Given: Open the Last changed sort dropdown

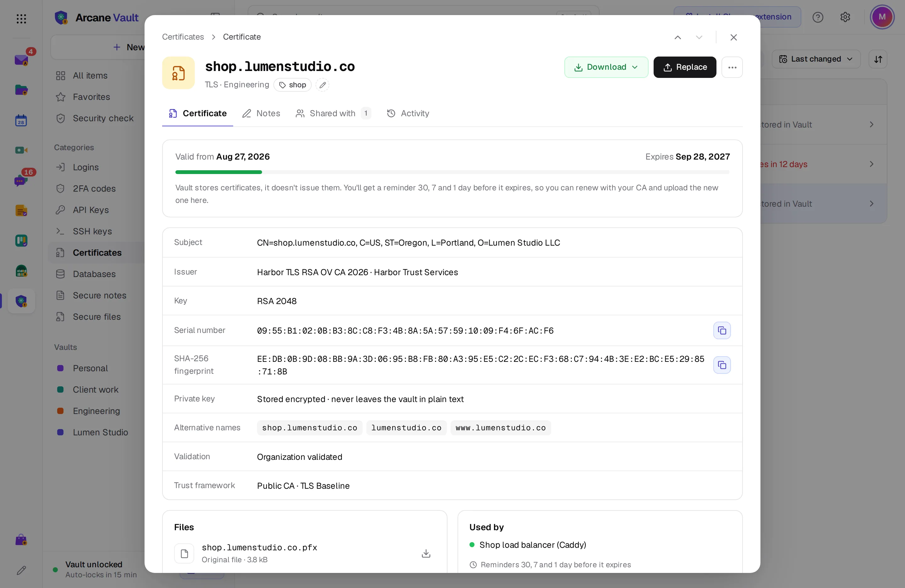Looking at the screenshot, I should pos(816,59).
